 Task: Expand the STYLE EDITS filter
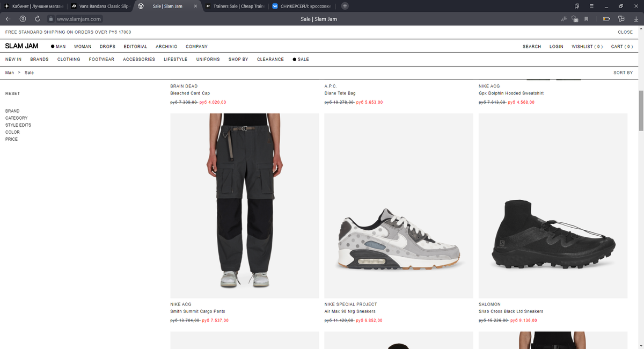[18, 125]
